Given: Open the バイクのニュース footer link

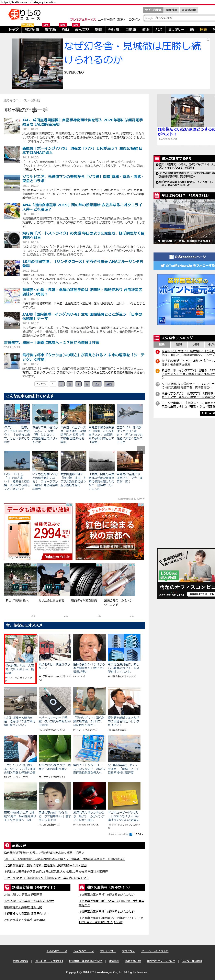Looking at the screenshot, I should pos(83,951).
